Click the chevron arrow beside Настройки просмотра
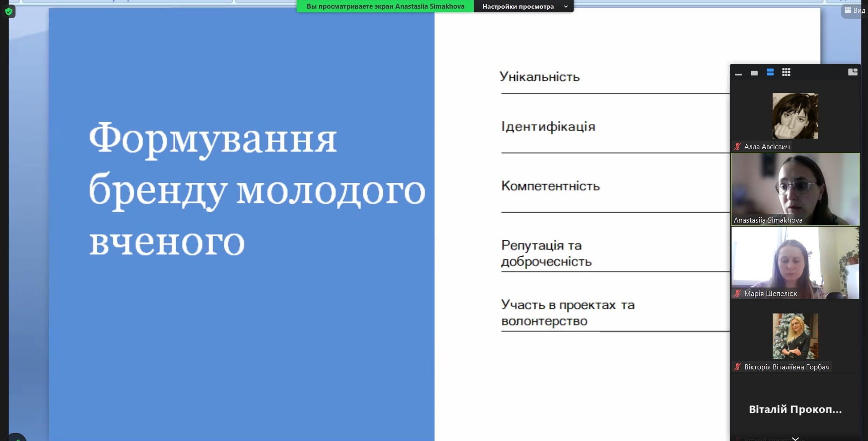 [x=566, y=6]
